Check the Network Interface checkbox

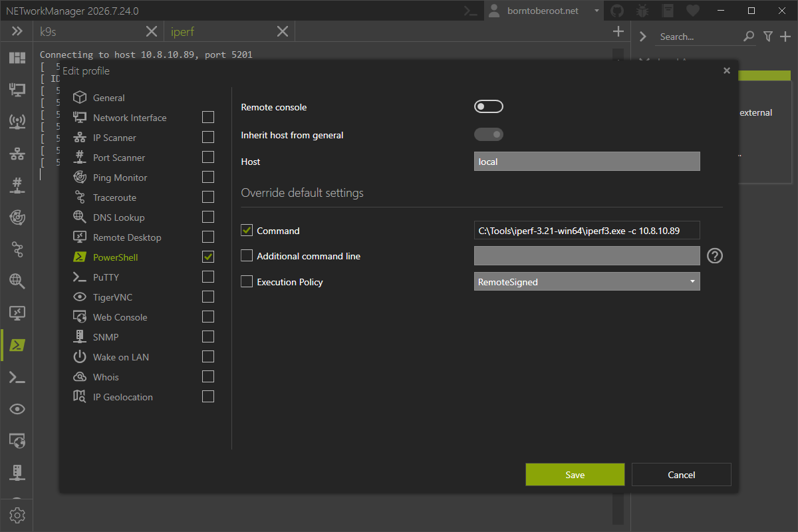tap(208, 117)
